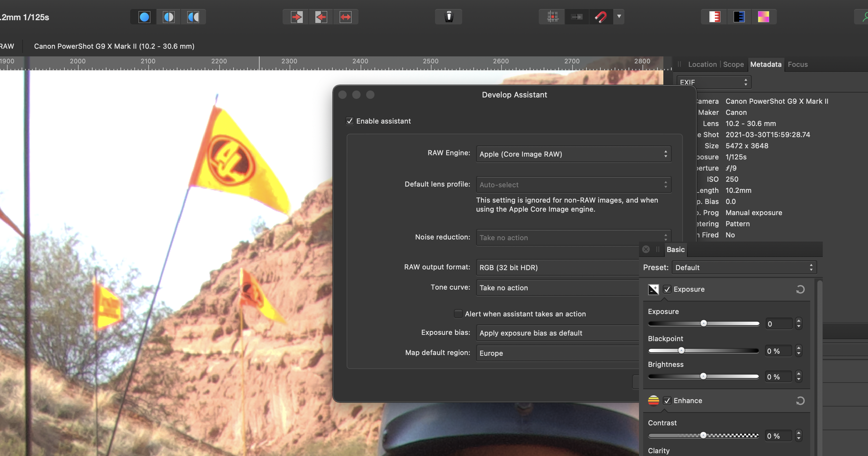Click the Size value '5472 x 3648'

coord(747,146)
